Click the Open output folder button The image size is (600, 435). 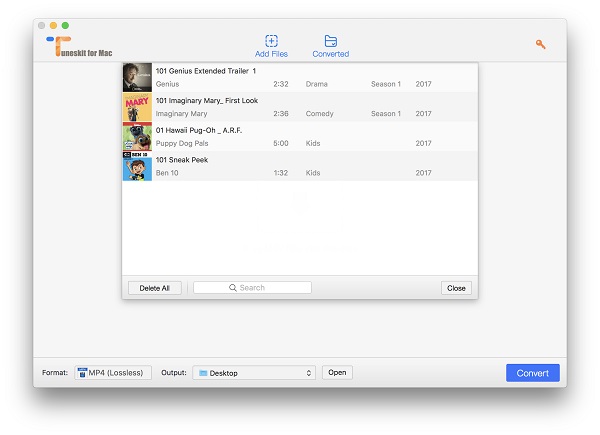[337, 373]
